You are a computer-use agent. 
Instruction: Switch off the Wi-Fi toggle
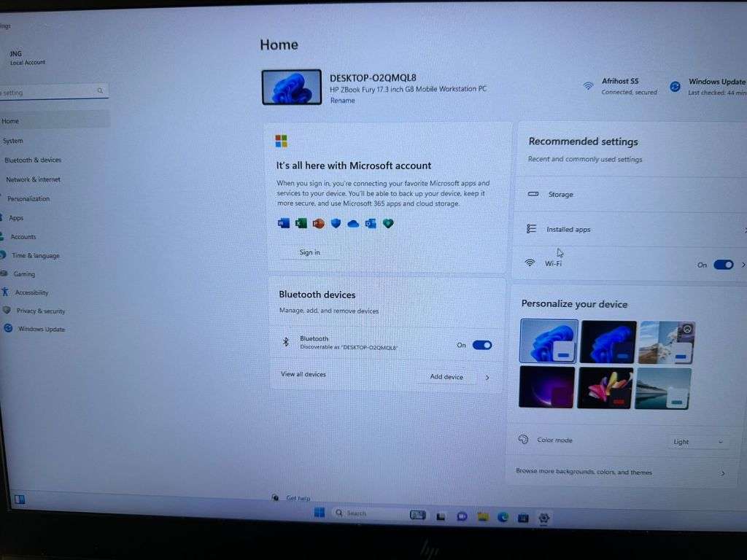723,265
